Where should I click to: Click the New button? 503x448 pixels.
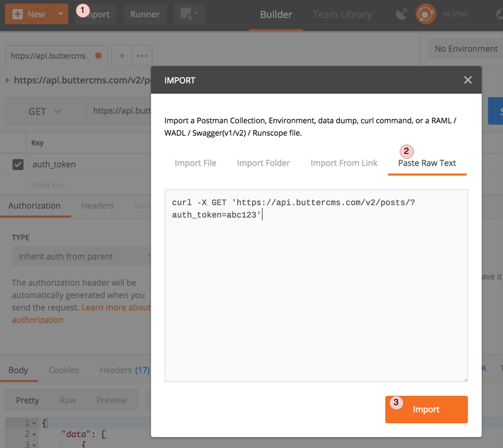29,14
